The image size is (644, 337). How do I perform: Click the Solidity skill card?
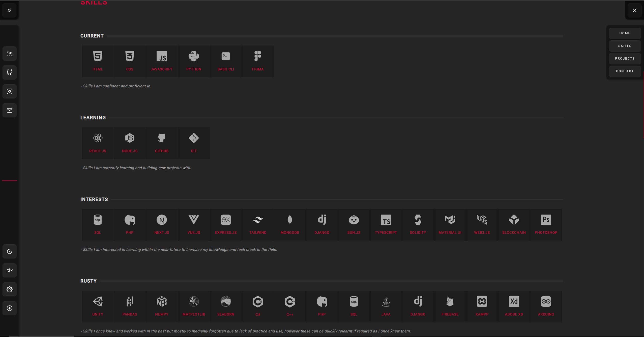coord(418,225)
